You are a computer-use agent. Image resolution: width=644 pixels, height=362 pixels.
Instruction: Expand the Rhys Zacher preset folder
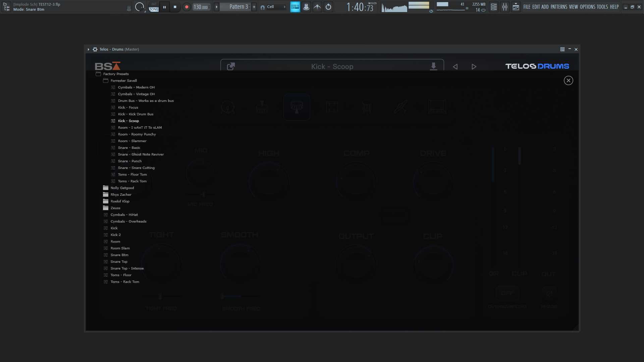106,194
